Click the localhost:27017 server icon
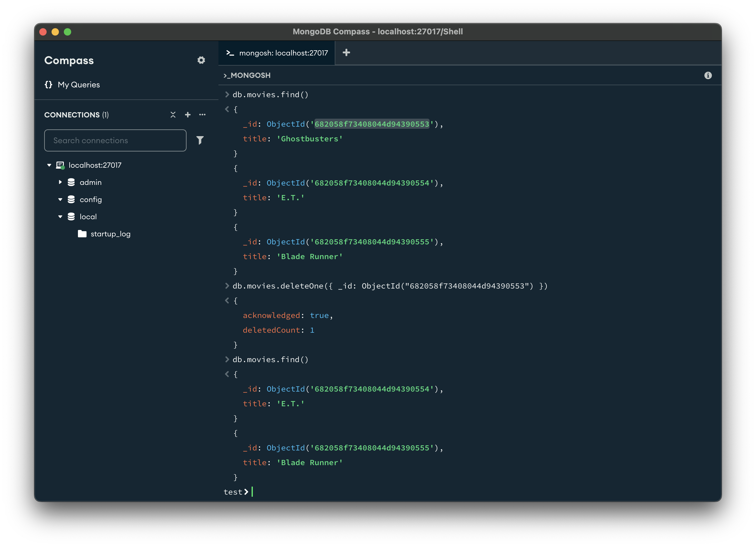Image resolution: width=756 pixels, height=547 pixels. point(60,165)
